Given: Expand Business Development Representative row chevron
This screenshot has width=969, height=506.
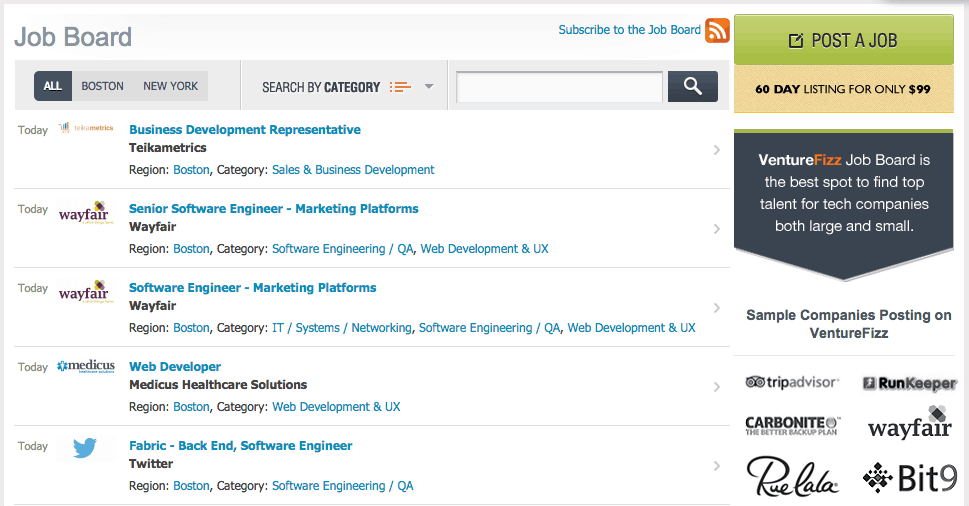Looking at the screenshot, I should coord(717,150).
